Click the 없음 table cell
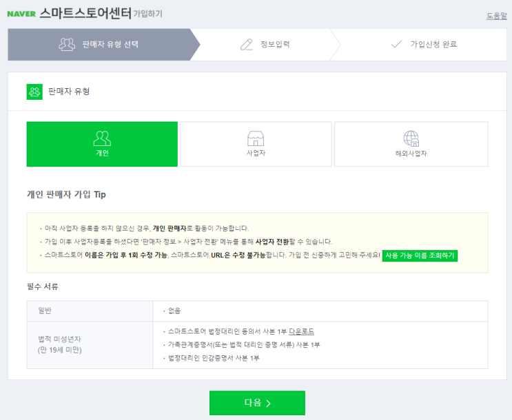This screenshot has width=512, height=420. [x=320, y=311]
